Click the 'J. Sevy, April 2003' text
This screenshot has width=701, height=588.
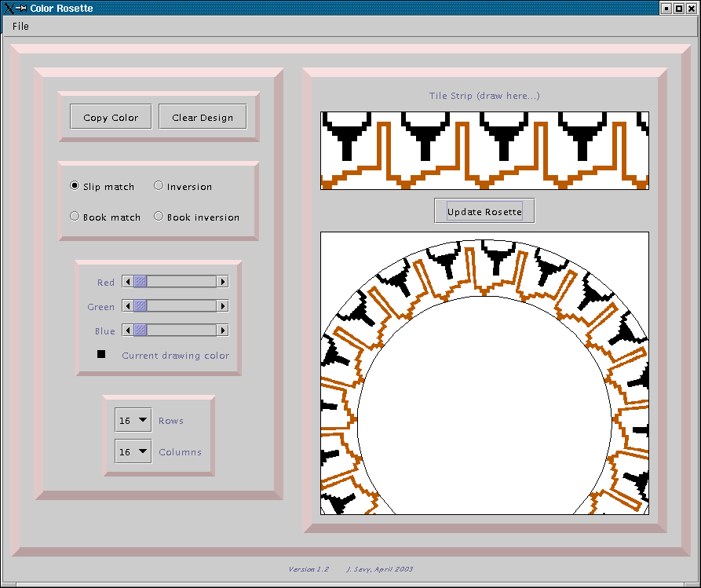click(x=380, y=569)
